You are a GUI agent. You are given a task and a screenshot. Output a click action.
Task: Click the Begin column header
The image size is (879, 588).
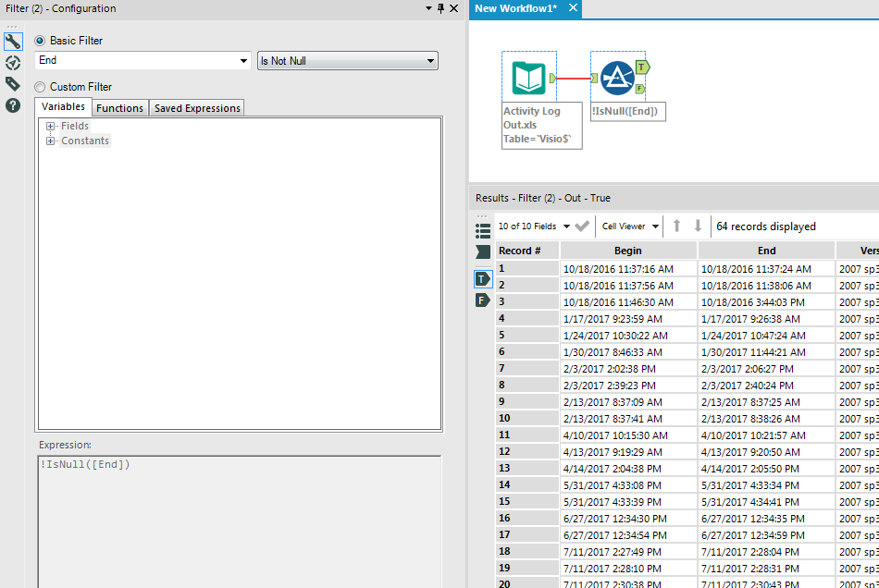point(628,251)
